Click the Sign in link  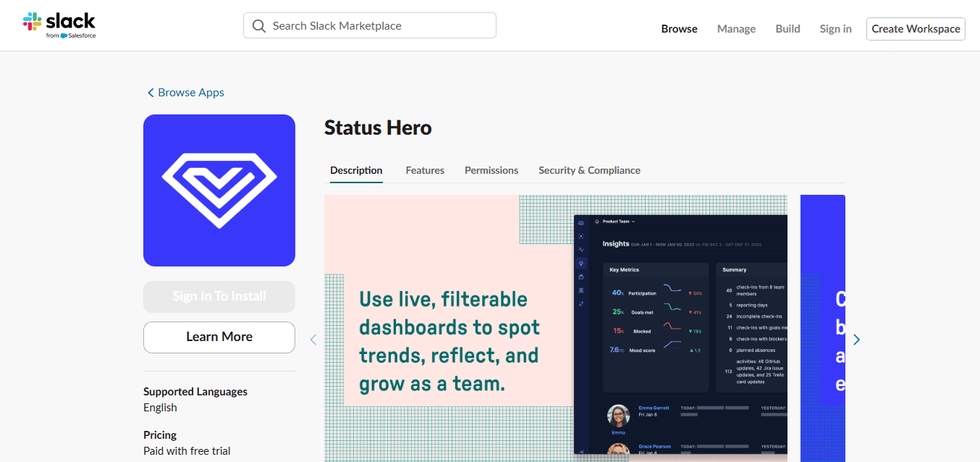click(x=835, y=29)
